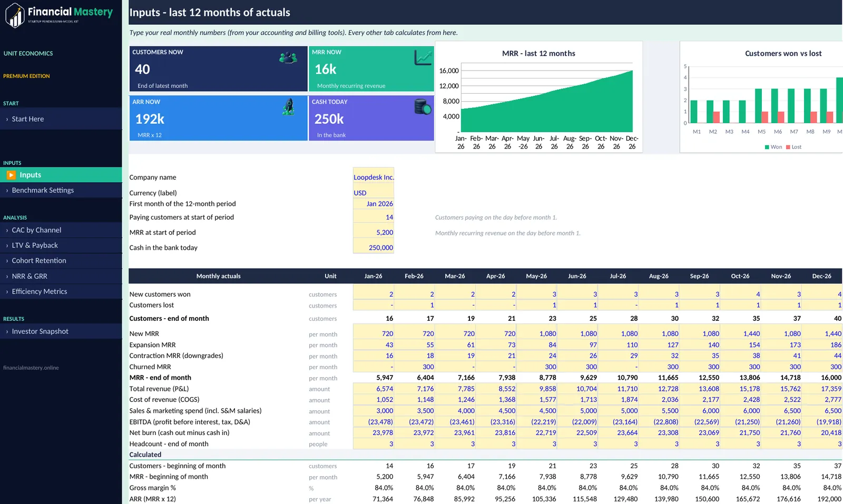Click the Jan-26 column header
The width and height of the screenshot is (843, 504).
point(374,276)
